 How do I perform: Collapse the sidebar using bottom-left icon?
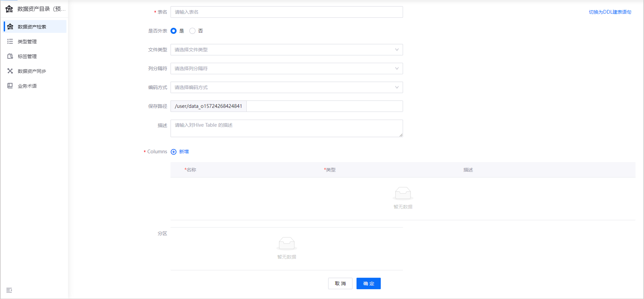coord(9,290)
